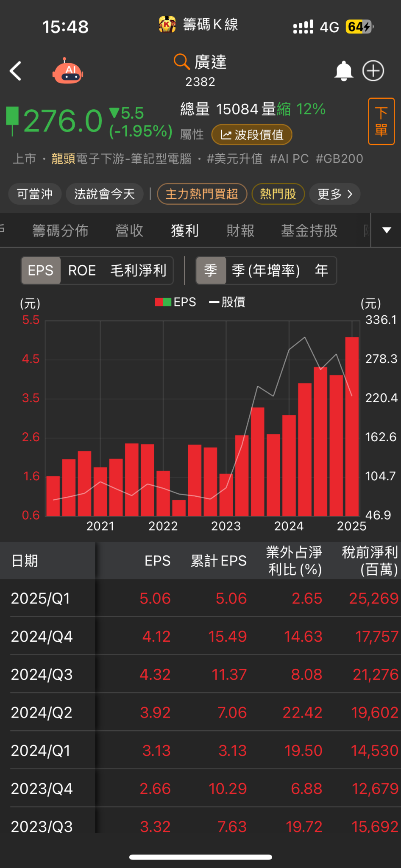Tap the orange search magnifier icon

181,62
